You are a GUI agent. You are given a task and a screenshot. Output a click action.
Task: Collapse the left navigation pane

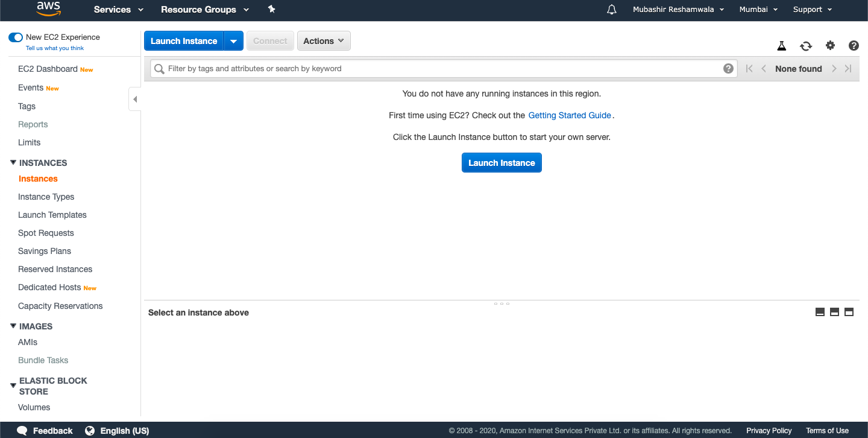[135, 99]
